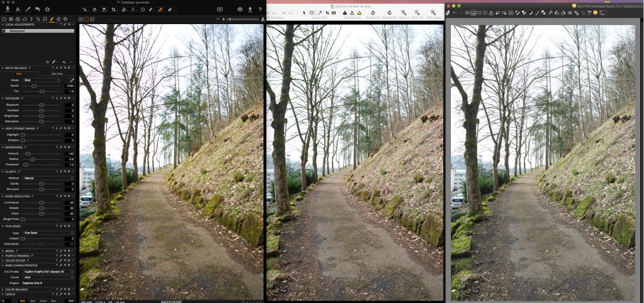The image size is (644, 303).
Task: Click the help question mark icon
Action: pos(260,9)
